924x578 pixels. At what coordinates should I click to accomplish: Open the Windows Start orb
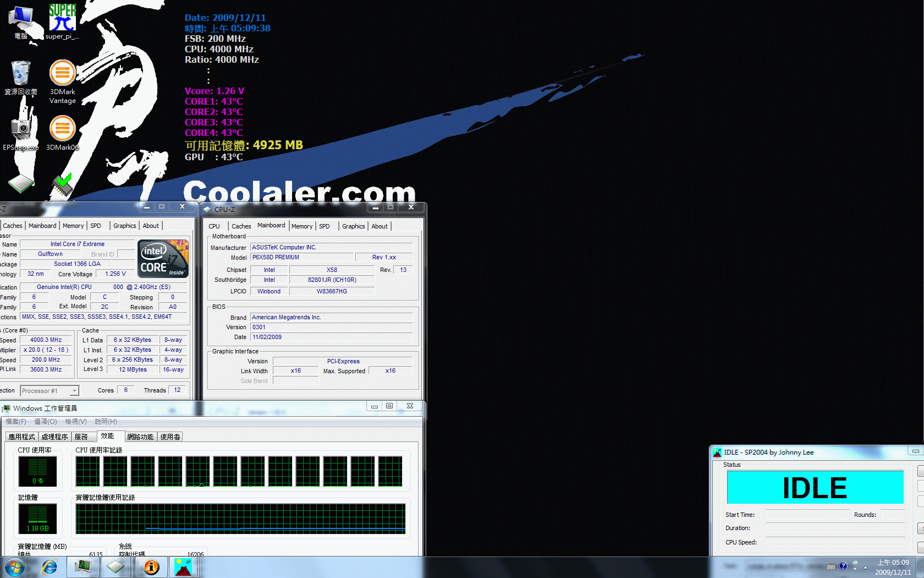[15, 567]
